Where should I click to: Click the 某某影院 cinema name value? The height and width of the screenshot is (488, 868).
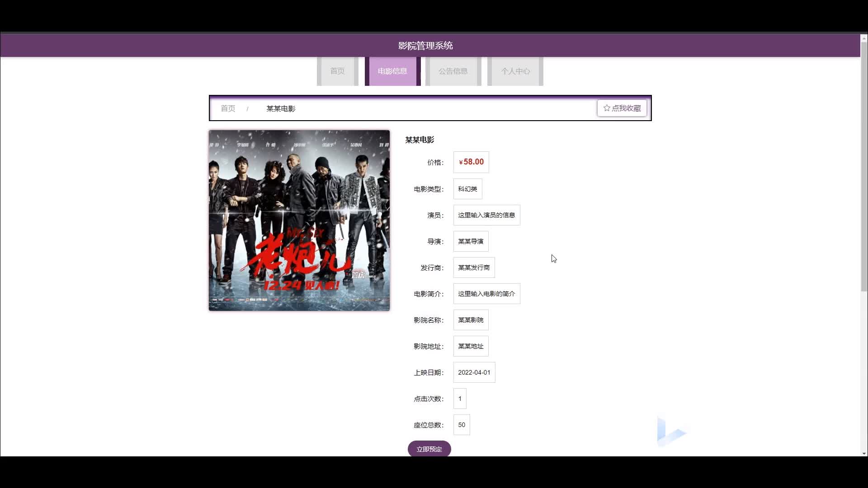471,320
